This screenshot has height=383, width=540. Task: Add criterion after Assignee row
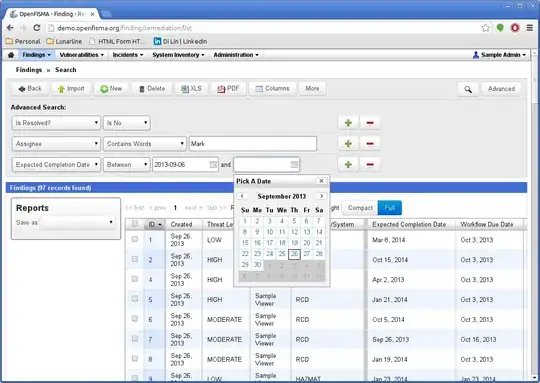(348, 144)
